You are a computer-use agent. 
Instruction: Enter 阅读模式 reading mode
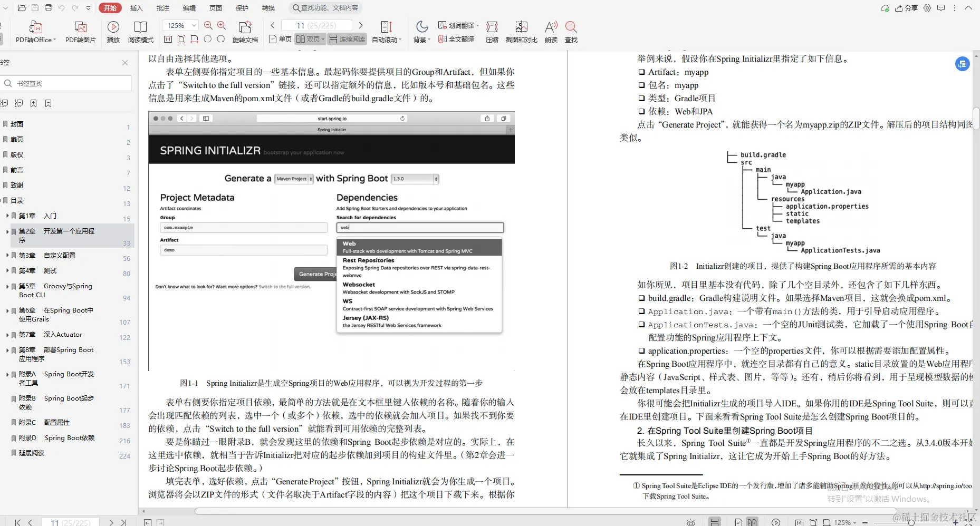(x=140, y=32)
